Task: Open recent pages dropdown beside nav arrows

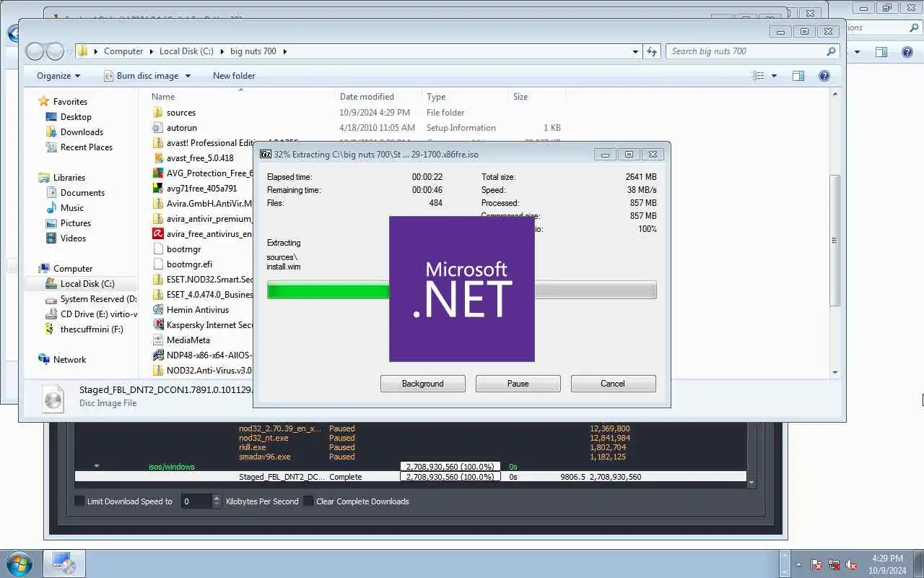Action: tap(69, 51)
